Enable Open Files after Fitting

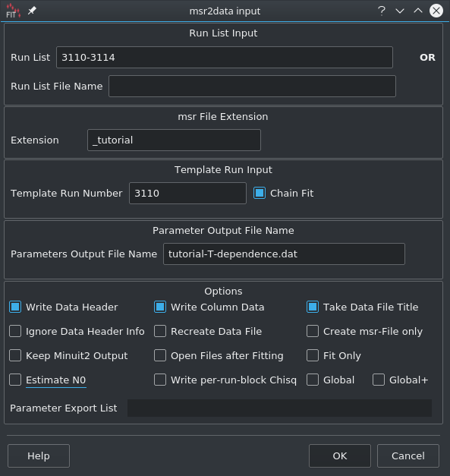(x=160, y=355)
